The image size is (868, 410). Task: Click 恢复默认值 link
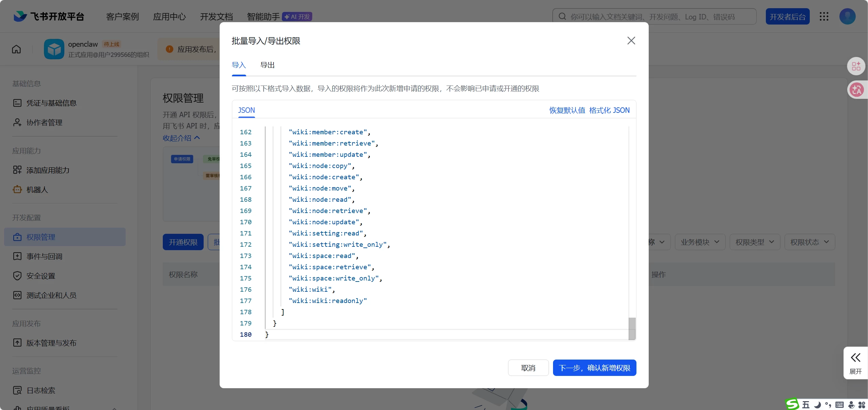tap(567, 110)
